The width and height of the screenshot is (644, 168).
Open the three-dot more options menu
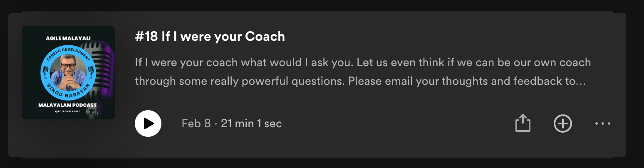602,124
